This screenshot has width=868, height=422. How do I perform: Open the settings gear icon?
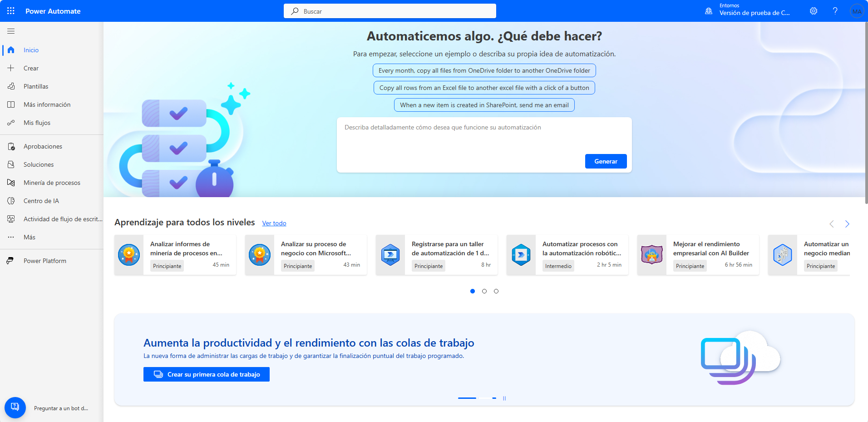[814, 11]
